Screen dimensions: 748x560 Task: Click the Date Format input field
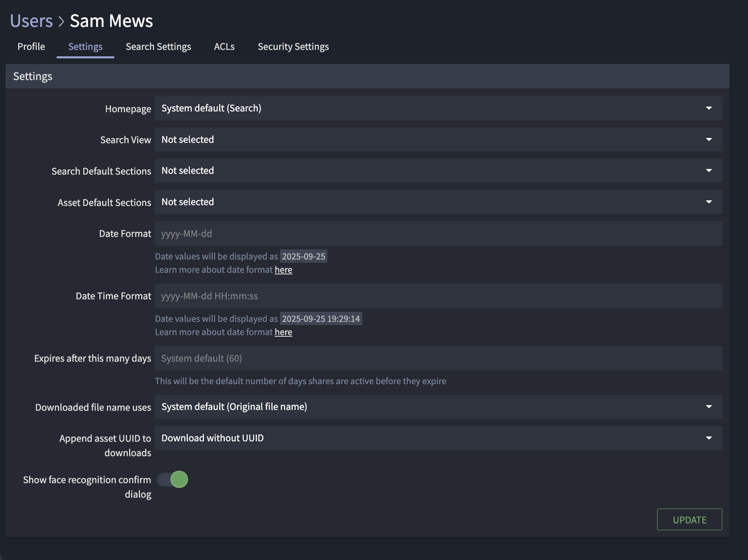[x=438, y=233]
